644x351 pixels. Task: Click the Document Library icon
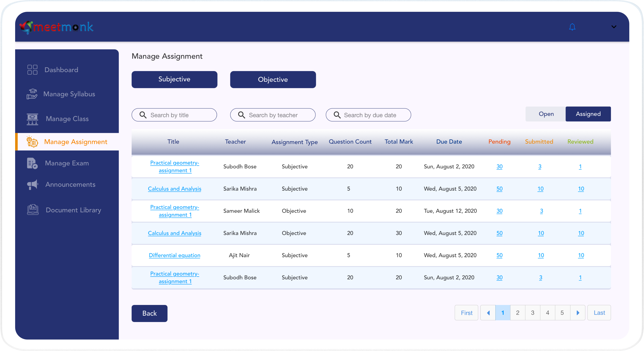(x=33, y=210)
